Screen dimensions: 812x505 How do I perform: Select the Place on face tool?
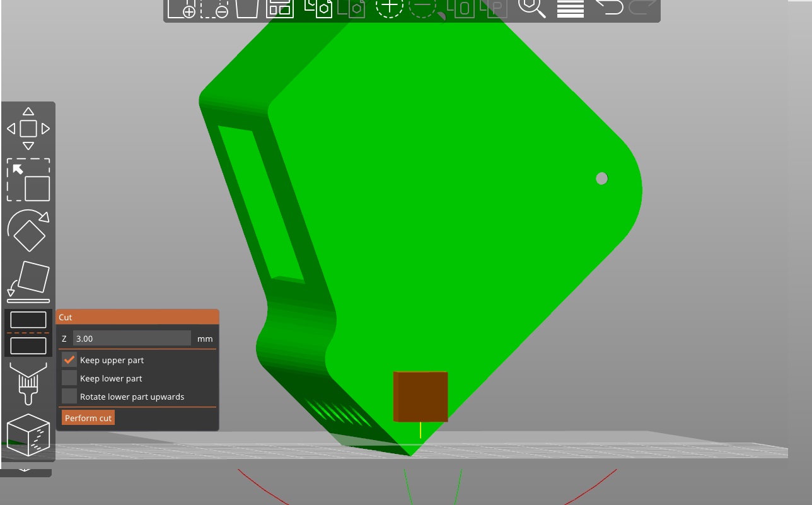pyautogui.click(x=28, y=281)
